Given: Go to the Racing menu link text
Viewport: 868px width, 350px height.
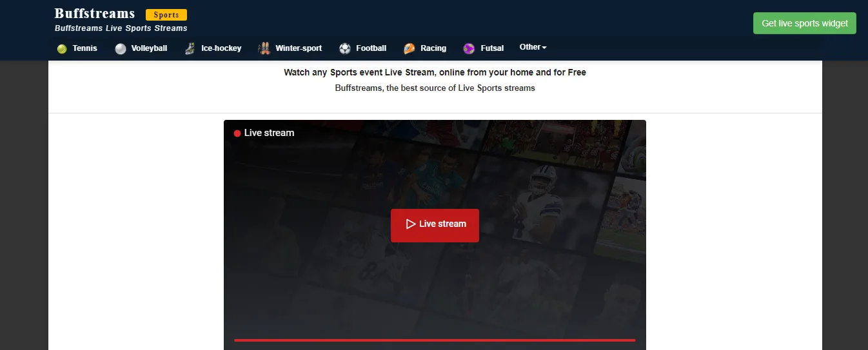Looking at the screenshot, I should [433, 48].
